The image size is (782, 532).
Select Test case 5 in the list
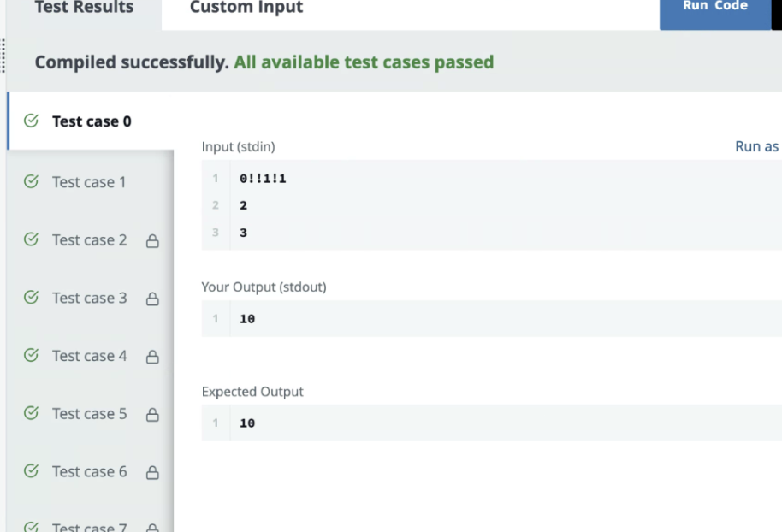click(x=91, y=413)
